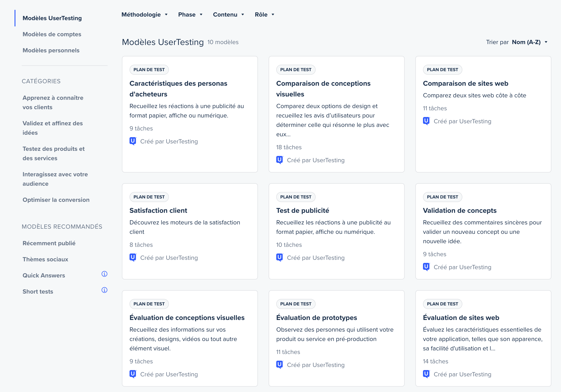Image resolution: width=561 pixels, height=392 pixels.
Task: Open the Méthodologie filter dropdown
Action: 144,15
